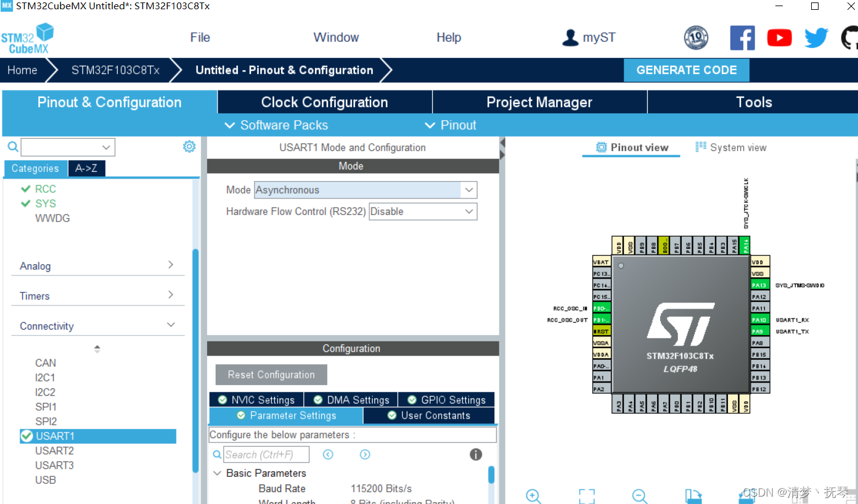Select pin PA14 at chip top
Image resolution: width=858 pixels, height=504 pixels.
coord(746,245)
